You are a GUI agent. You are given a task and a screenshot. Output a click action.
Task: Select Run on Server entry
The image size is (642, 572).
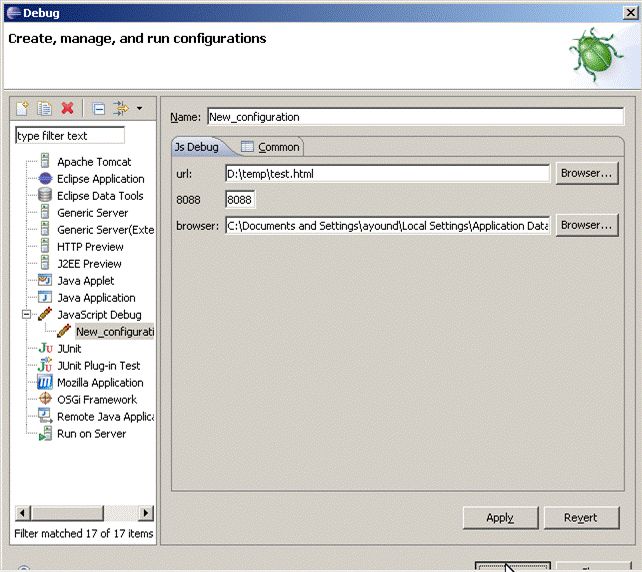(91, 434)
